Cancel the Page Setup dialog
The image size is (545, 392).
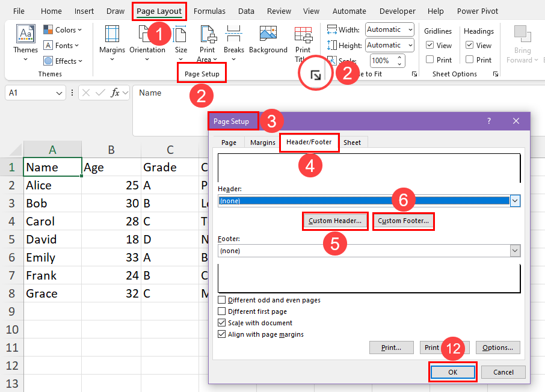(x=503, y=372)
